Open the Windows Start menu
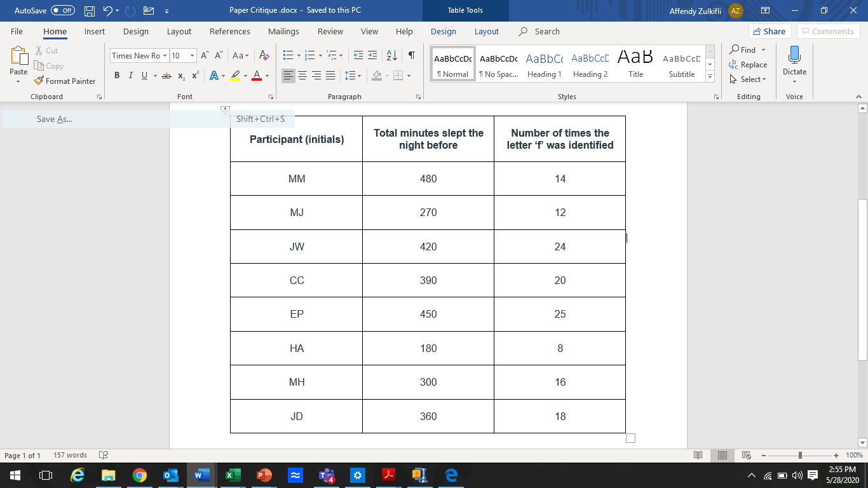 click(x=15, y=475)
